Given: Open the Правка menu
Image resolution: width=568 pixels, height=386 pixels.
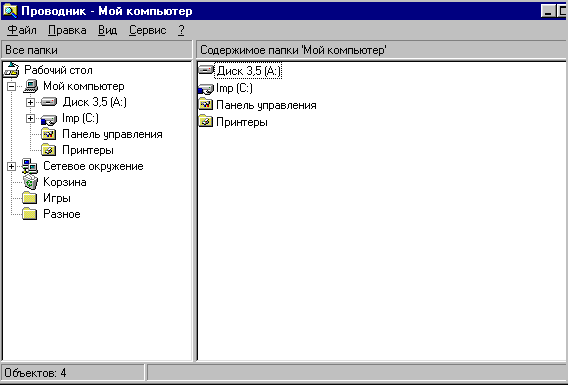Looking at the screenshot, I should (67, 30).
